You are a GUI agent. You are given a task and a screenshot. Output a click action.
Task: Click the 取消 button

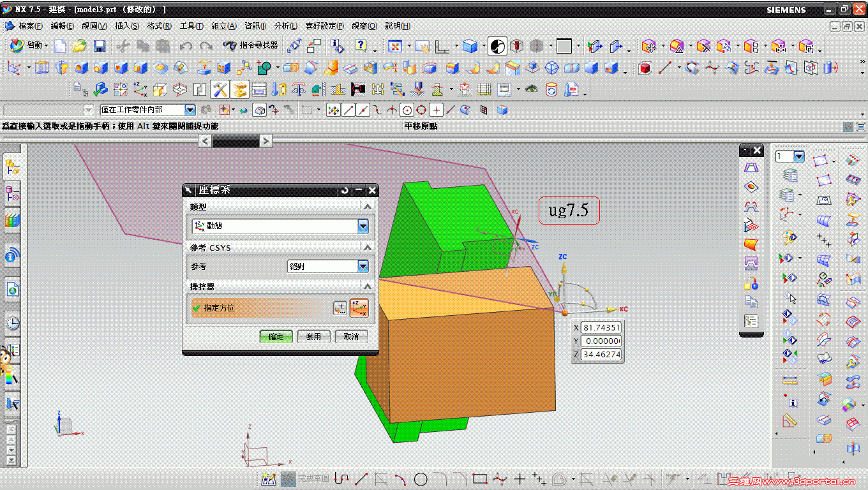[x=351, y=336]
